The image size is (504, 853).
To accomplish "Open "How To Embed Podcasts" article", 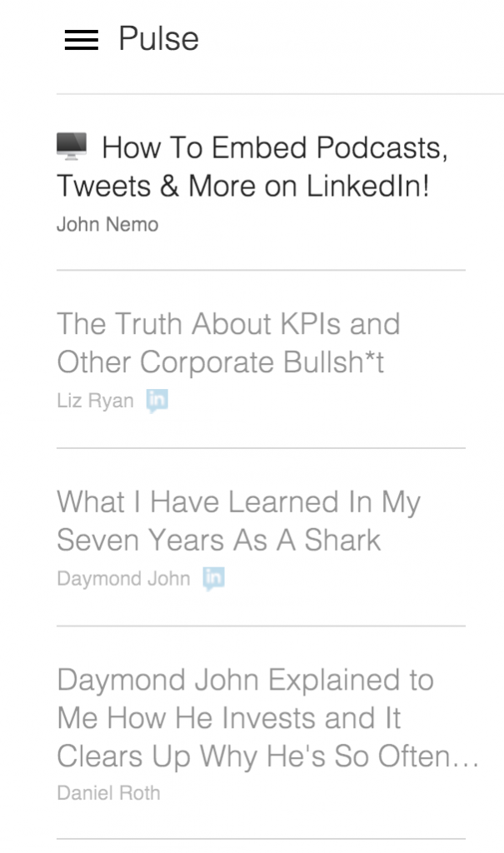I will tap(275, 148).
